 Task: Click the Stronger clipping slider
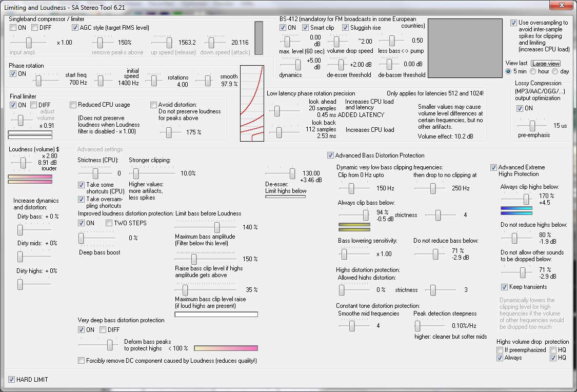click(x=152, y=172)
